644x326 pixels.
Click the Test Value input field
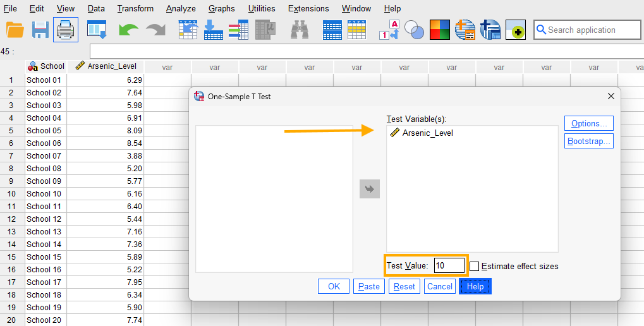(x=449, y=265)
